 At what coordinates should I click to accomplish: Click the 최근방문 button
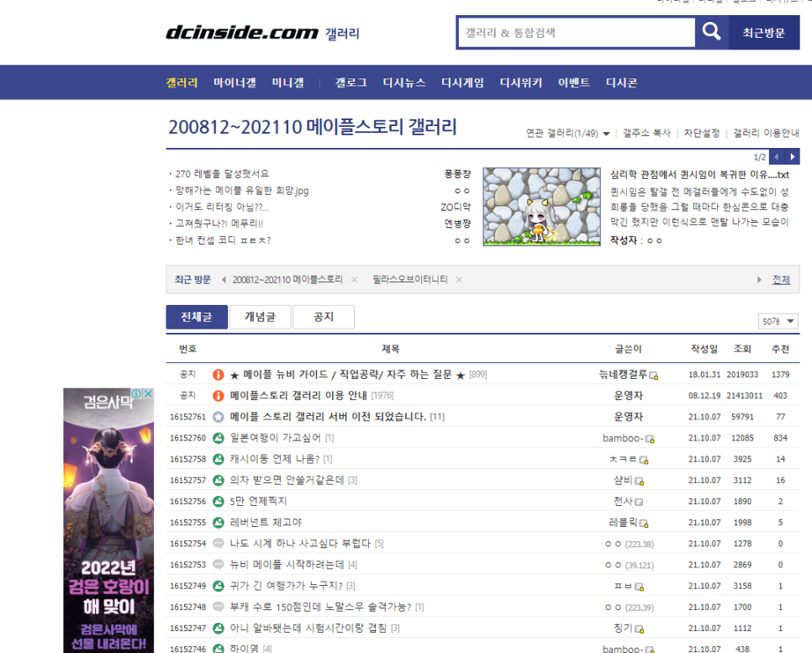click(764, 33)
